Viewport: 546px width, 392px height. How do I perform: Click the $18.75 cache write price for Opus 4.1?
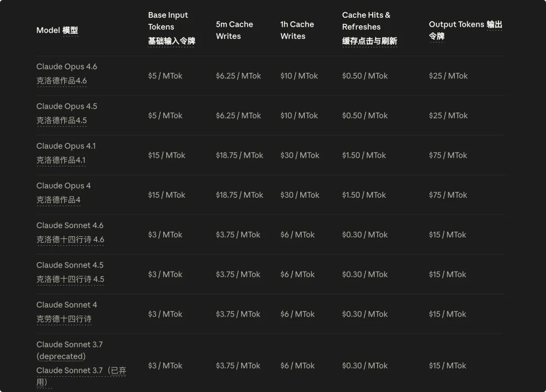click(x=239, y=155)
